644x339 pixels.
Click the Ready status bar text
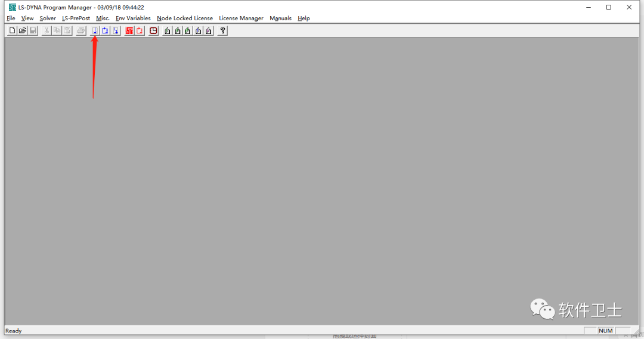[x=14, y=331]
